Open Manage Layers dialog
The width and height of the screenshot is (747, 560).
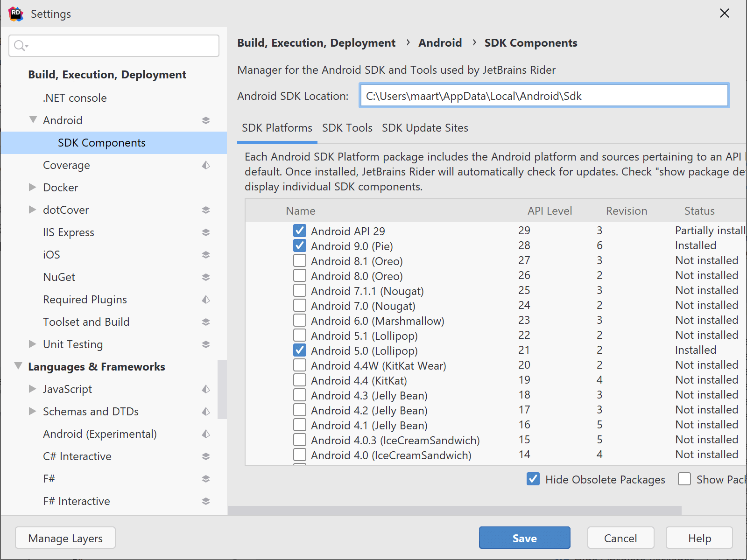click(65, 538)
